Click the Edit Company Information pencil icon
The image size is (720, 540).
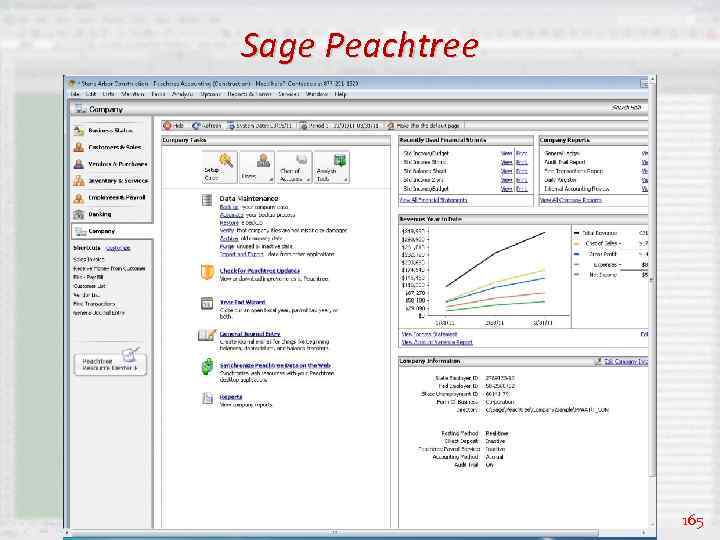(x=597, y=362)
